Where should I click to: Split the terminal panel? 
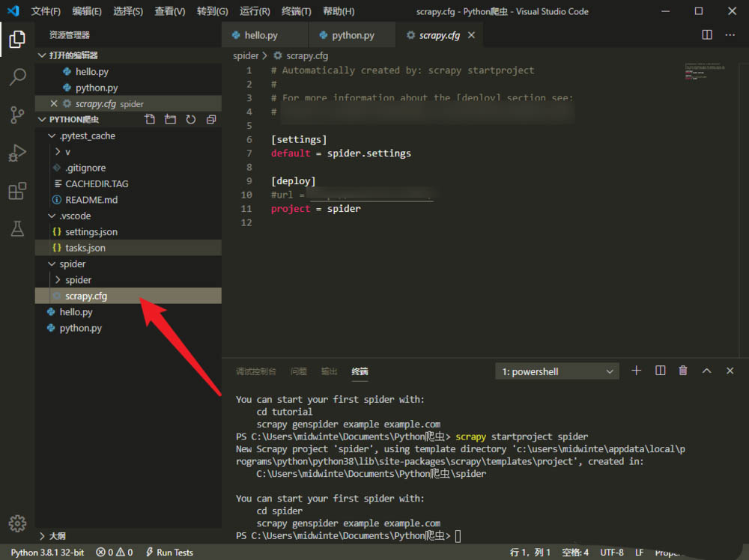(x=660, y=370)
